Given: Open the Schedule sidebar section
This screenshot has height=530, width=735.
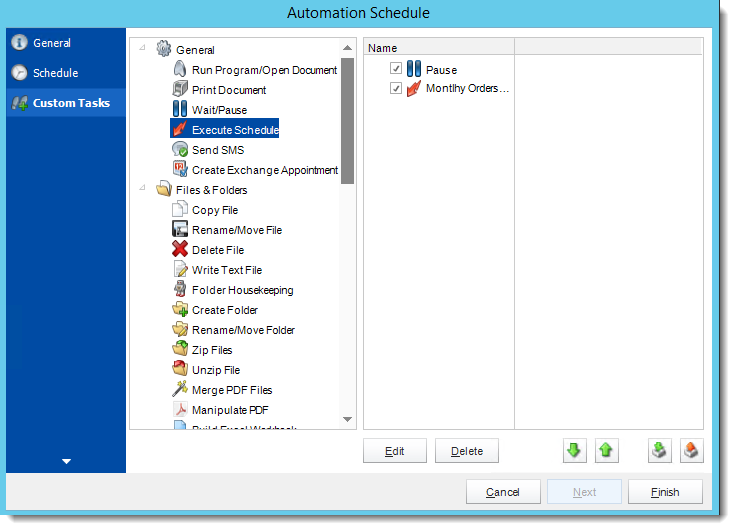Looking at the screenshot, I should pyautogui.click(x=66, y=73).
